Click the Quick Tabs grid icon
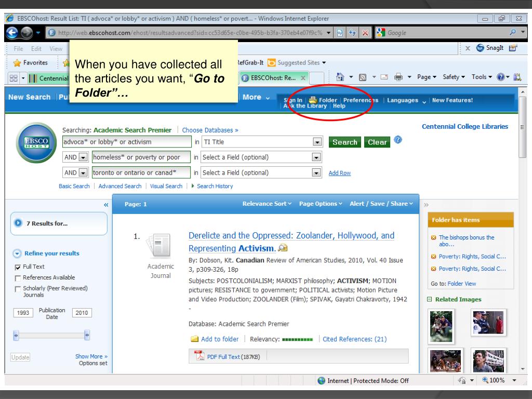This screenshot has height=399, width=532. tap(14, 78)
